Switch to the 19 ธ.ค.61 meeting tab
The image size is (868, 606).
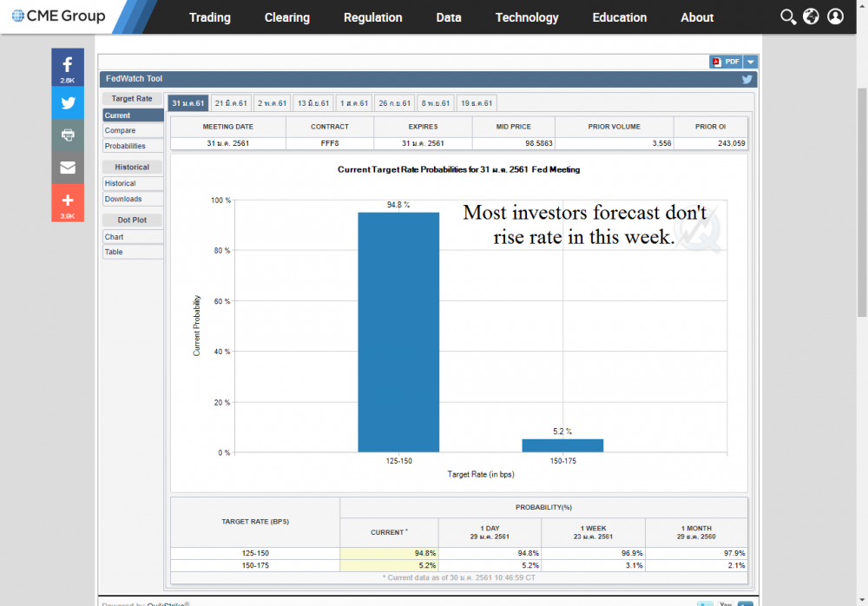[477, 103]
